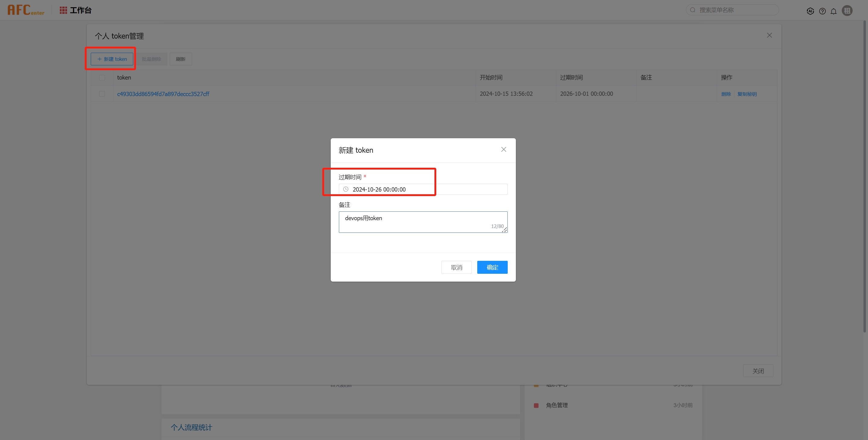The image size is (868, 440).
Task: Click the AI assistant icon in header
Action: point(810,11)
